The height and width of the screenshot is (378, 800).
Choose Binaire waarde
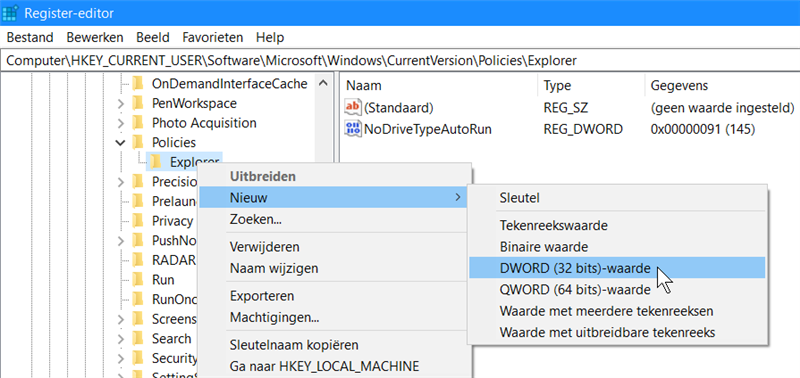click(617, 247)
